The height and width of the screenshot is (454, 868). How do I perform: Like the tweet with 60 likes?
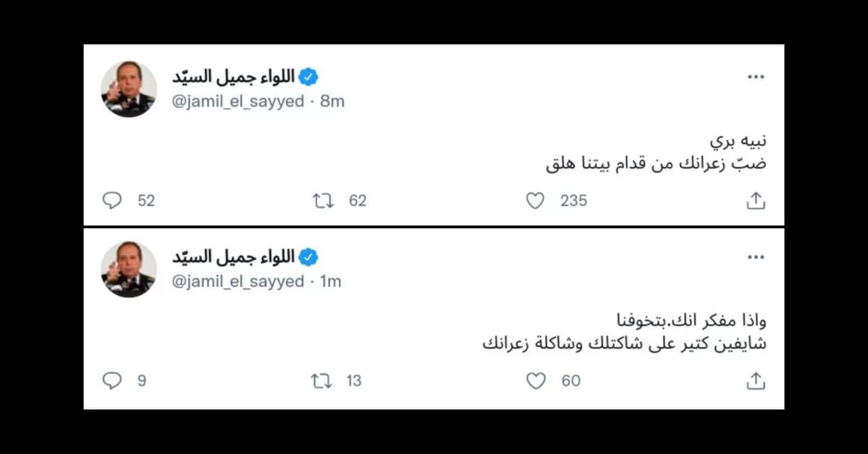536,381
